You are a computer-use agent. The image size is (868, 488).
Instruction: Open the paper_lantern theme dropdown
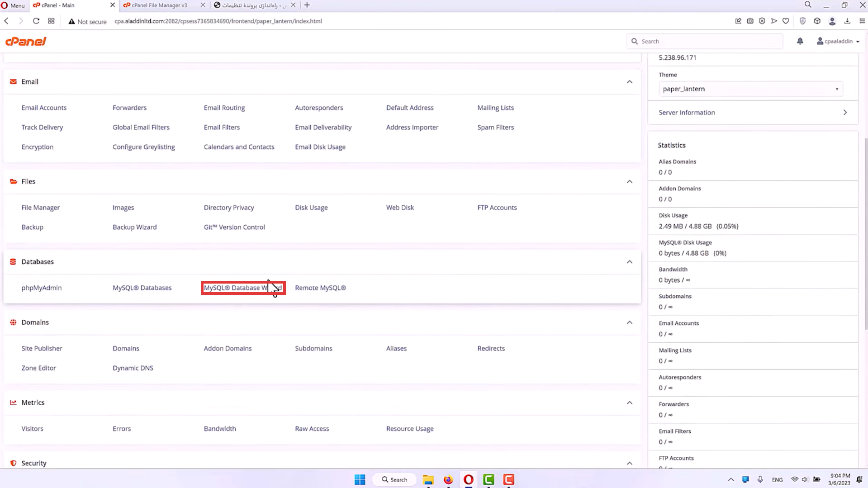751,89
